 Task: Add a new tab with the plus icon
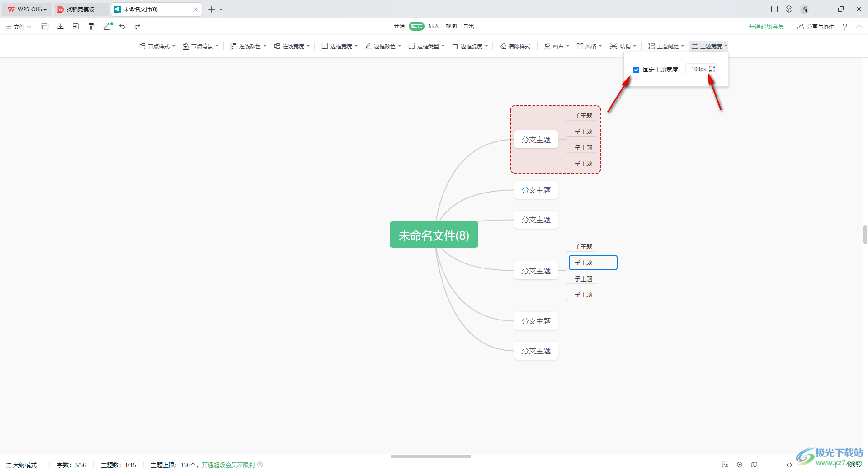[x=211, y=9]
